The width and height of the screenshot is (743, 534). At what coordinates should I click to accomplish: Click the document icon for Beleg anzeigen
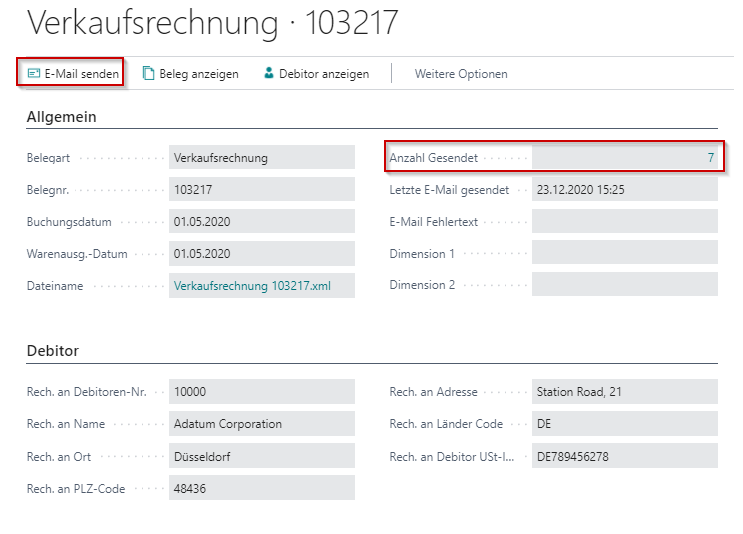point(149,73)
